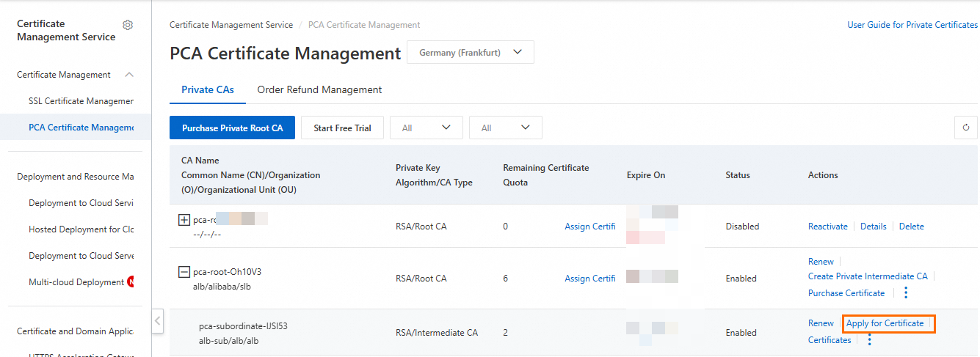The width and height of the screenshot is (980, 357).
Task: Open settings gear beside Certificate Management Service
Action: pos(128,25)
